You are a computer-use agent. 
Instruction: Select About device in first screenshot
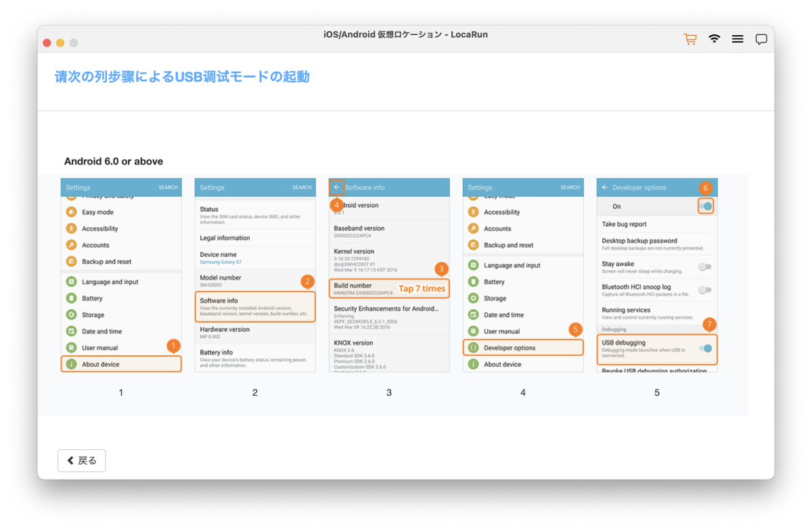121,364
